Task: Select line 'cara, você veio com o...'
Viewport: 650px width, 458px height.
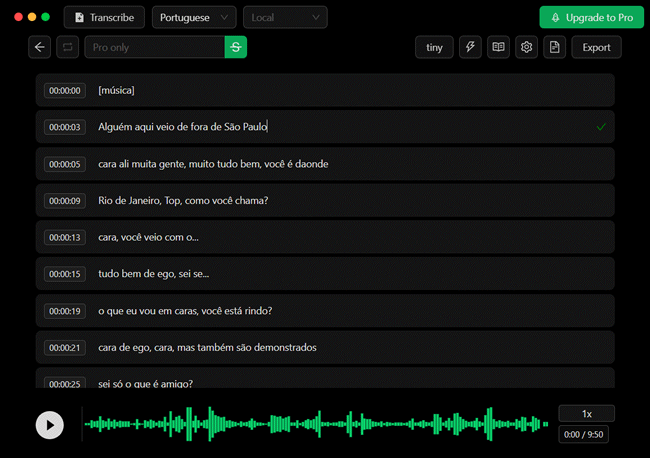Action: click(x=325, y=237)
